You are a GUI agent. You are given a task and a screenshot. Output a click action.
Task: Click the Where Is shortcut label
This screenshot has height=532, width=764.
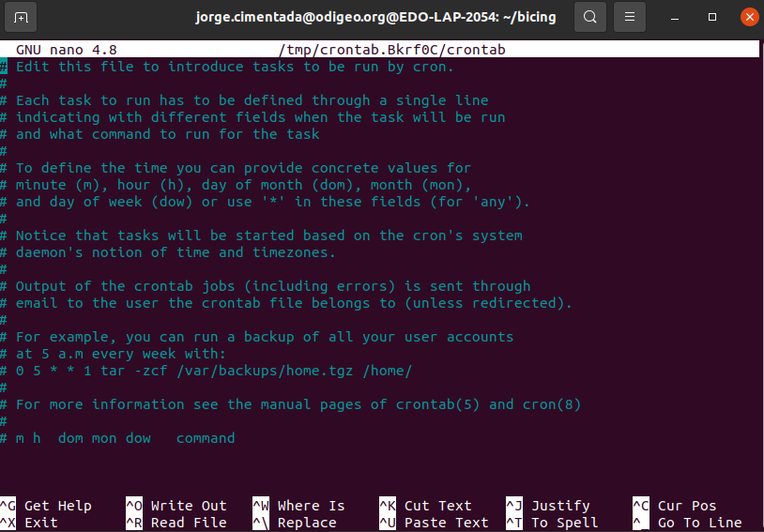311,506
